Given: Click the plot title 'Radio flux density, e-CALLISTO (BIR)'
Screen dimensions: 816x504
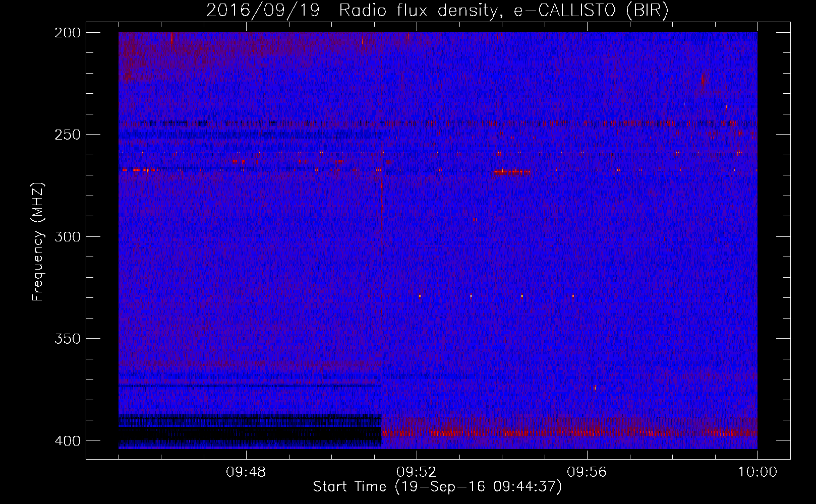Looking at the screenshot, I should pyautogui.click(x=504, y=11).
